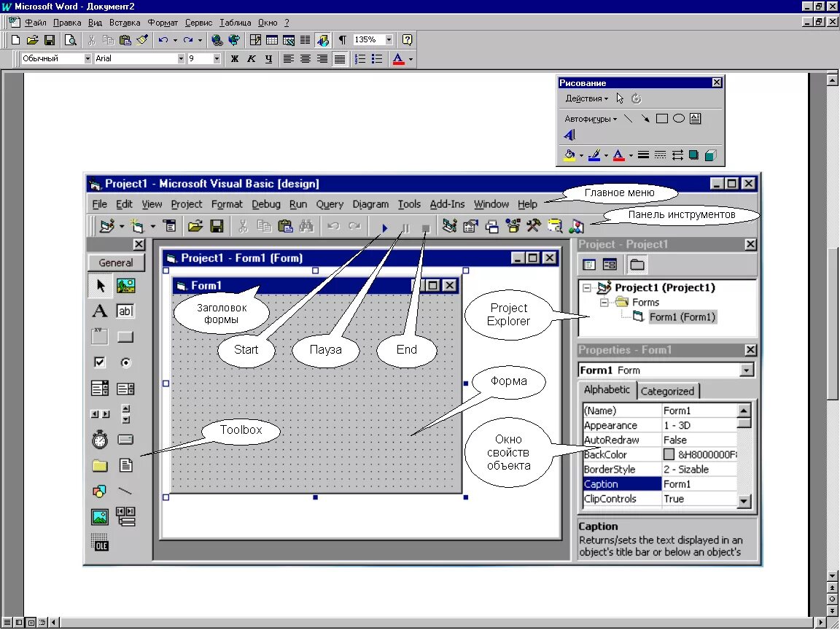The image size is (840, 630).
Task: Click line color brush in Рисование panel
Action: coord(594,155)
